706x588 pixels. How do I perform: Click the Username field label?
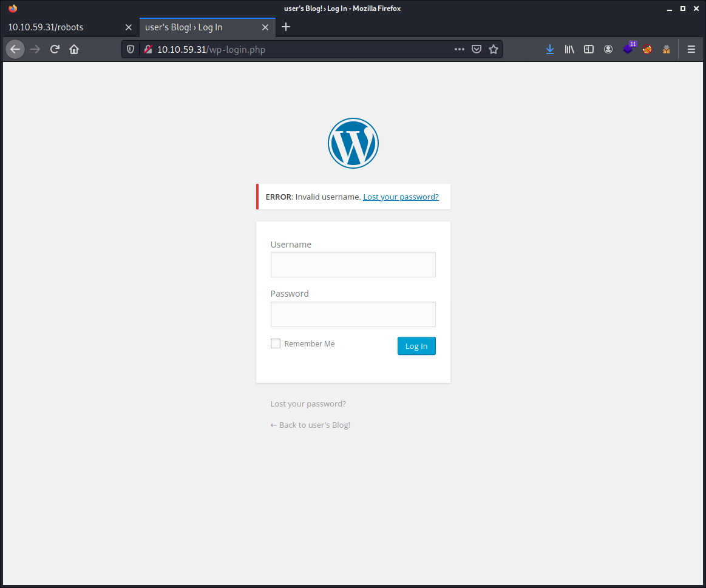tap(291, 245)
